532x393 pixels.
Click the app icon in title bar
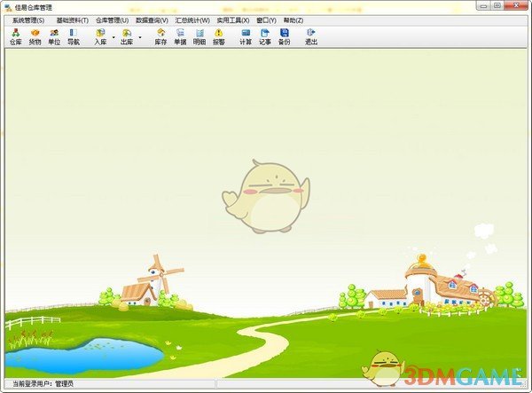coord(9,7)
